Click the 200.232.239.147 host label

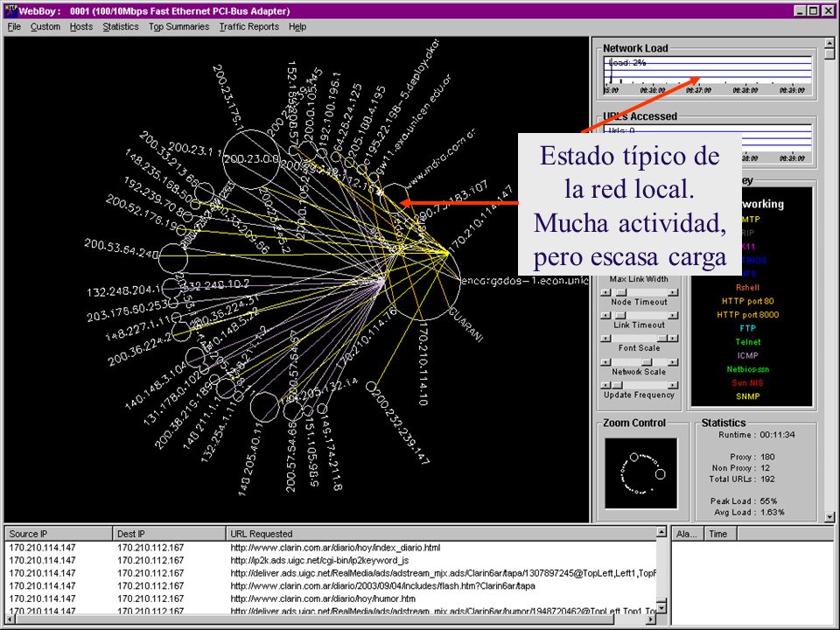click(x=401, y=429)
